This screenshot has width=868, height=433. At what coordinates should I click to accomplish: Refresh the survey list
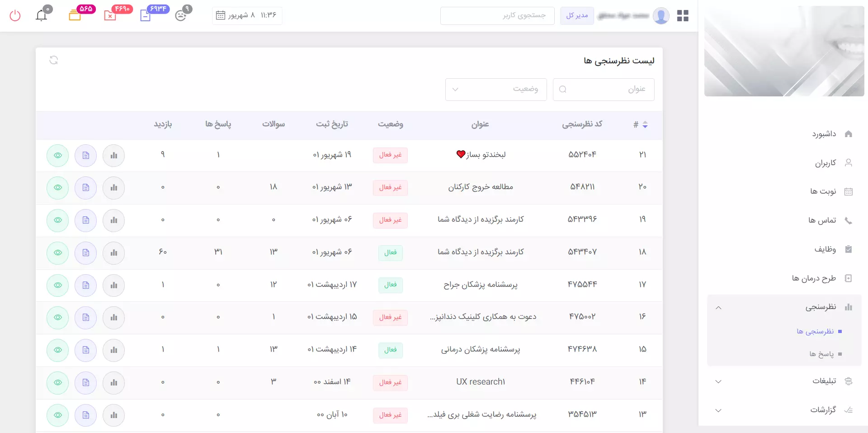point(54,60)
